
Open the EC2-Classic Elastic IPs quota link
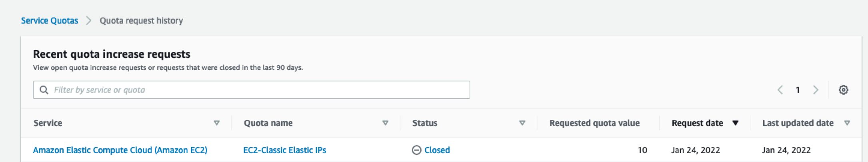pyautogui.click(x=284, y=150)
